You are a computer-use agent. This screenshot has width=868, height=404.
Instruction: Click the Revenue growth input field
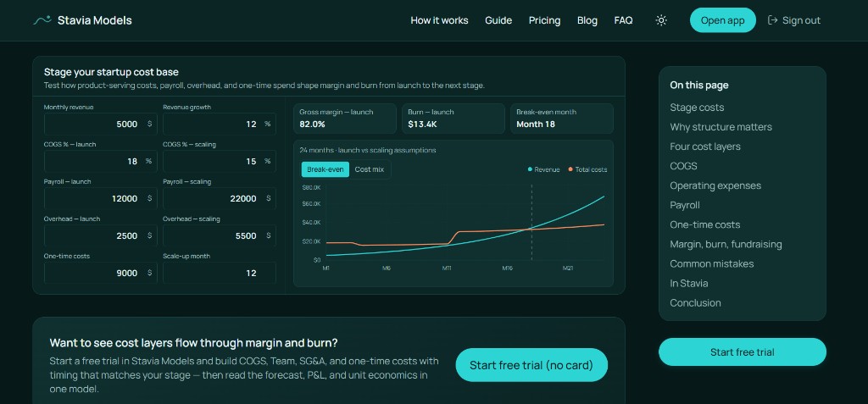click(220, 124)
